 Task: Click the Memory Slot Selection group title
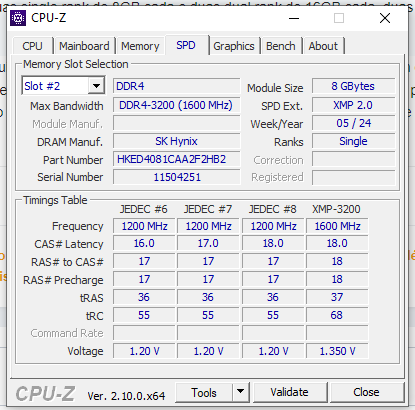pos(76,64)
